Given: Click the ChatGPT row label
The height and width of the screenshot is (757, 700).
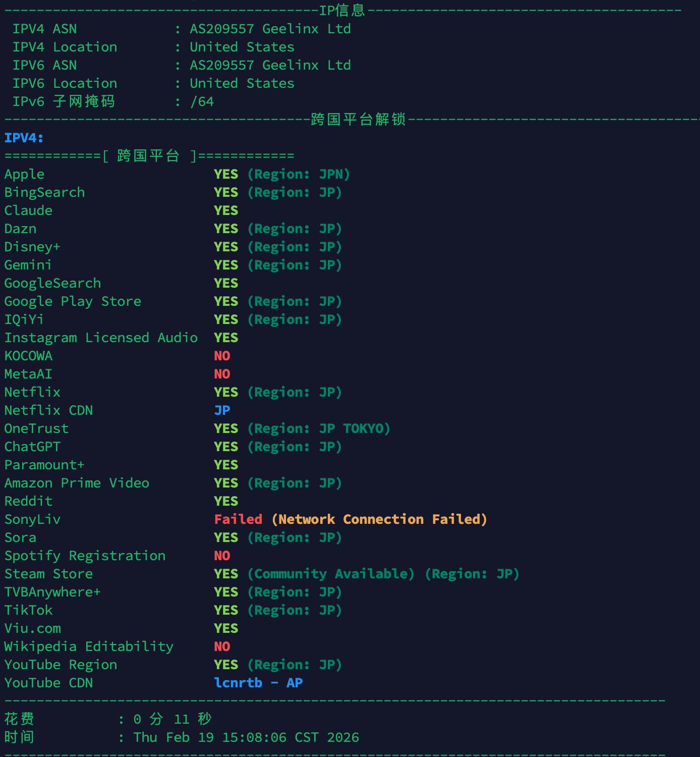Looking at the screenshot, I should point(32,447).
